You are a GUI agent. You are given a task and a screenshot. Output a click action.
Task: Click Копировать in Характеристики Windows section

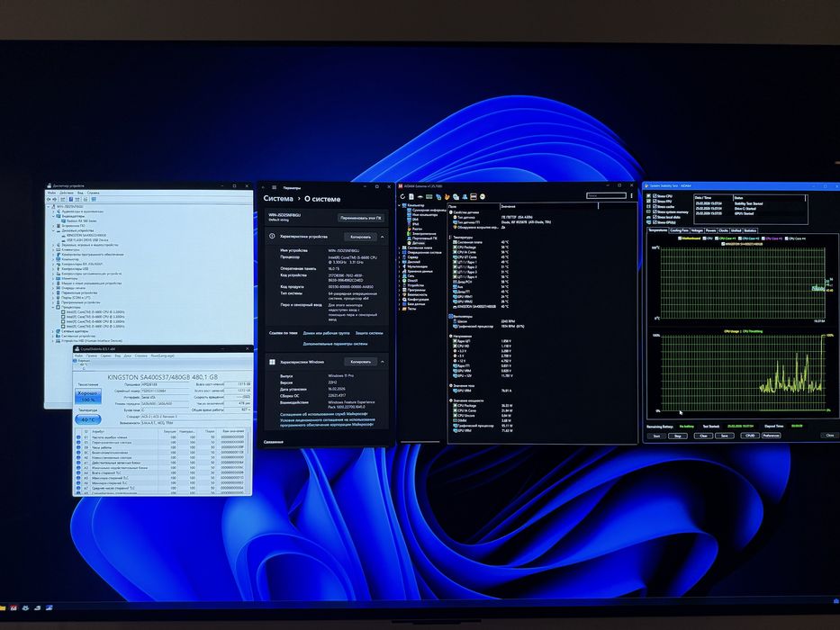tap(360, 362)
